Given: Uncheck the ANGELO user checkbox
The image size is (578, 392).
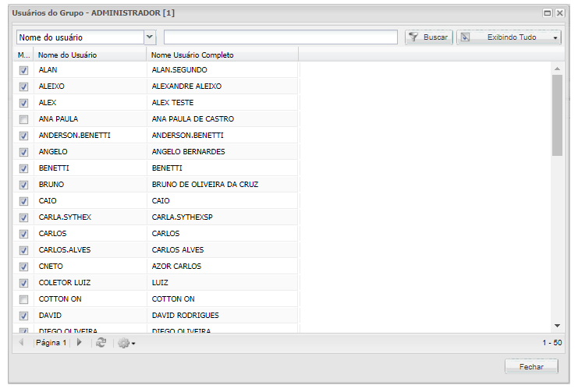Looking at the screenshot, I should pyautogui.click(x=23, y=152).
